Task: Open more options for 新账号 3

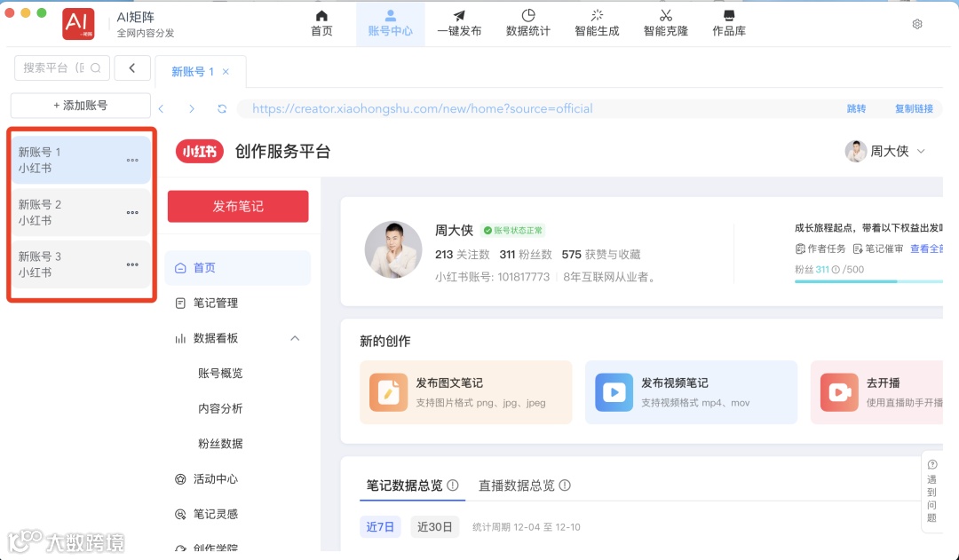Action: 132,264
